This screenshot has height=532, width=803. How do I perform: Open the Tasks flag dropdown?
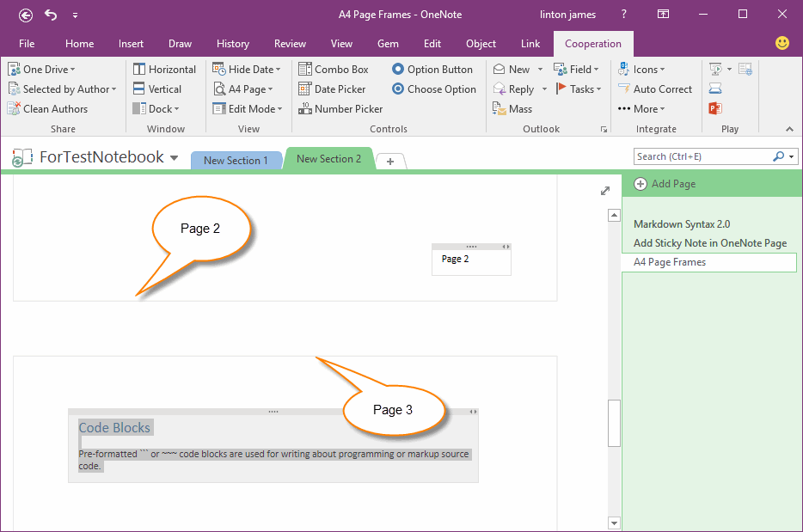[579, 89]
